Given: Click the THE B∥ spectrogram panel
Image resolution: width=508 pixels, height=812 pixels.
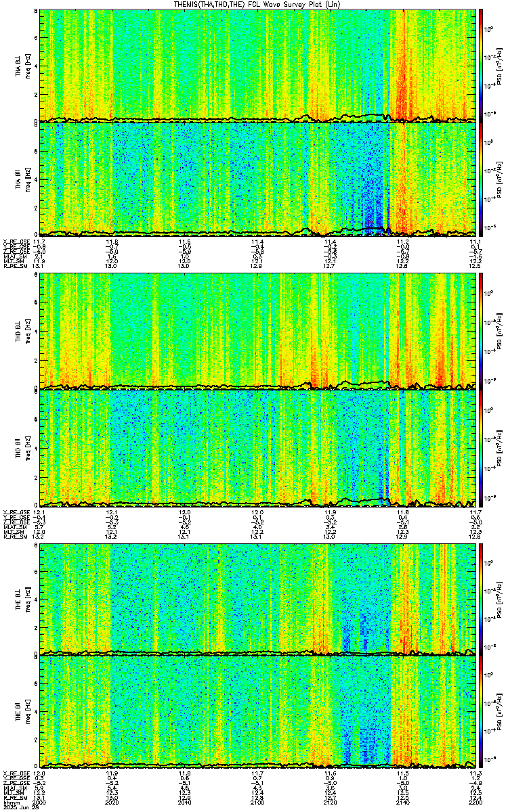Looking at the screenshot, I should pyautogui.click(x=258, y=713).
